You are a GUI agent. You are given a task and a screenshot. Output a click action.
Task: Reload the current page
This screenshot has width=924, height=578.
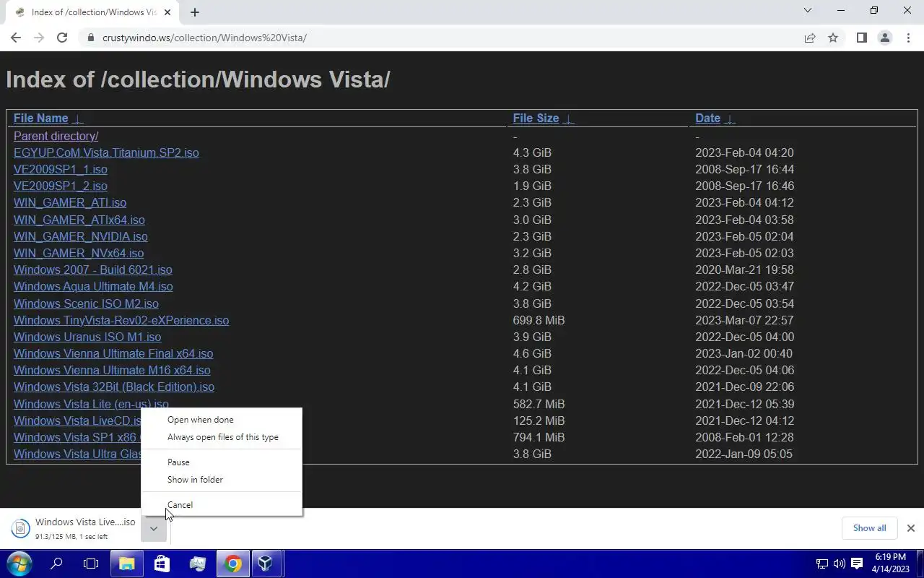click(x=62, y=38)
